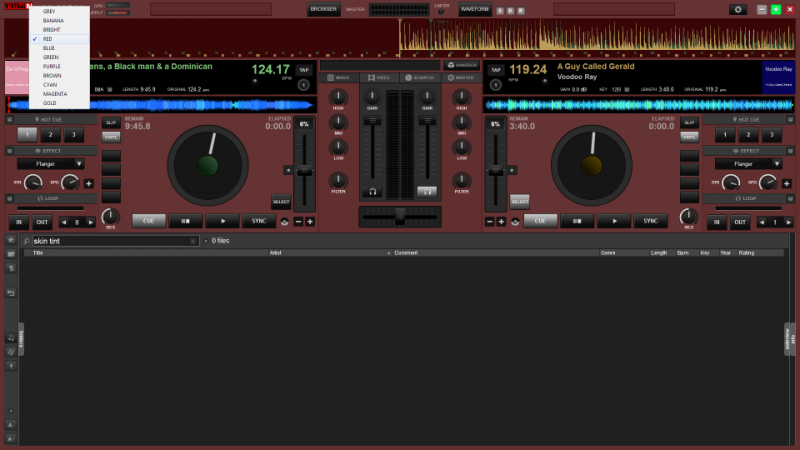This screenshot has width=800, height=450.
Task: Click the Browser button in top bar
Action: 323,9
